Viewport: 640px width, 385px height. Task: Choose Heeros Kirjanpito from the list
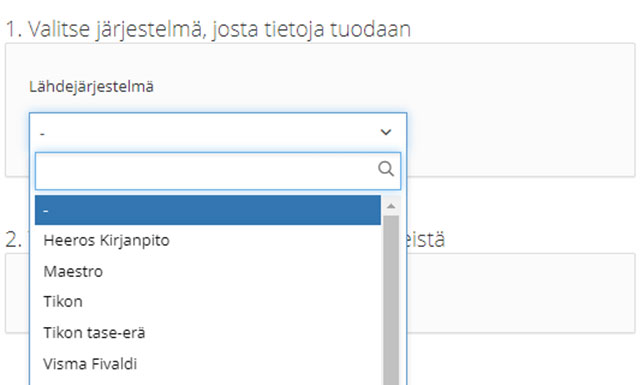pos(208,240)
